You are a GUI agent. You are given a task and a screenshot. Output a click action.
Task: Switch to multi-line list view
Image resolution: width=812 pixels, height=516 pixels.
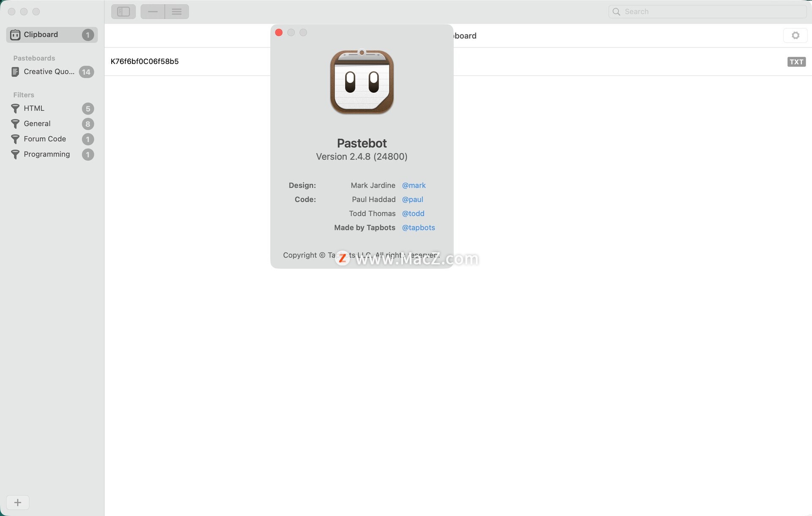(177, 12)
